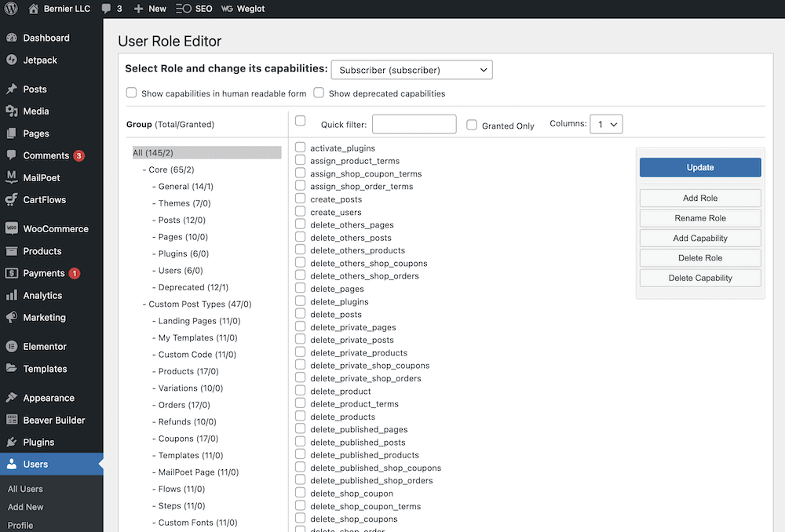
Task: Select the Custom Post Types (47/0) group
Action: coord(199,304)
